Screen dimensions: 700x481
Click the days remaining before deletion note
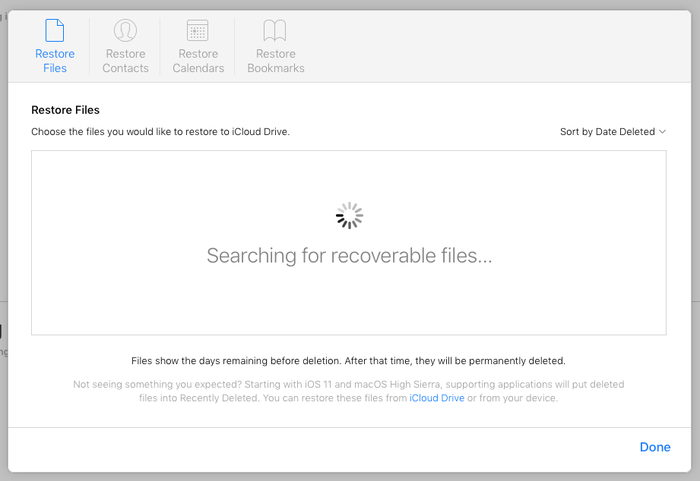[348, 361]
